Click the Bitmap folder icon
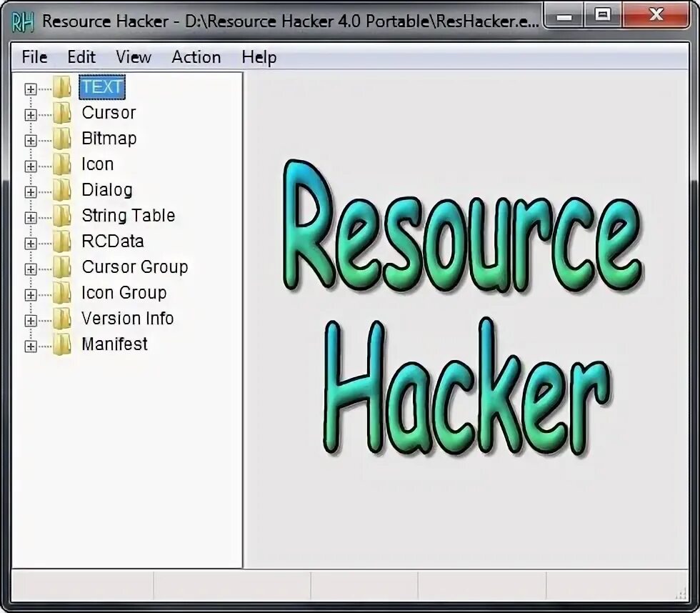Viewport: 700px width, 613px height. point(61,139)
